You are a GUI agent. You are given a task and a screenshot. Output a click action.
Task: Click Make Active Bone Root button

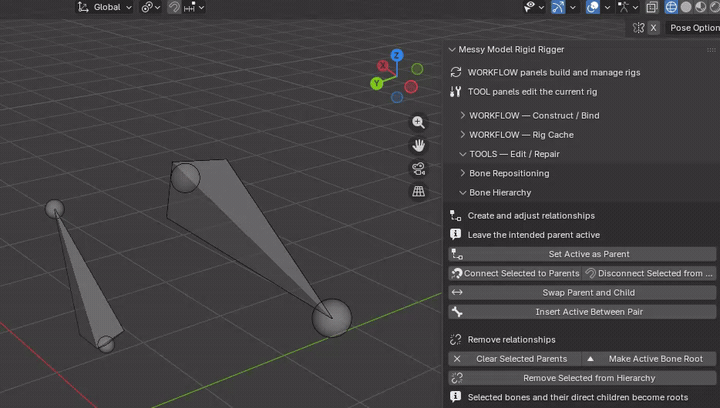coord(649,358)
